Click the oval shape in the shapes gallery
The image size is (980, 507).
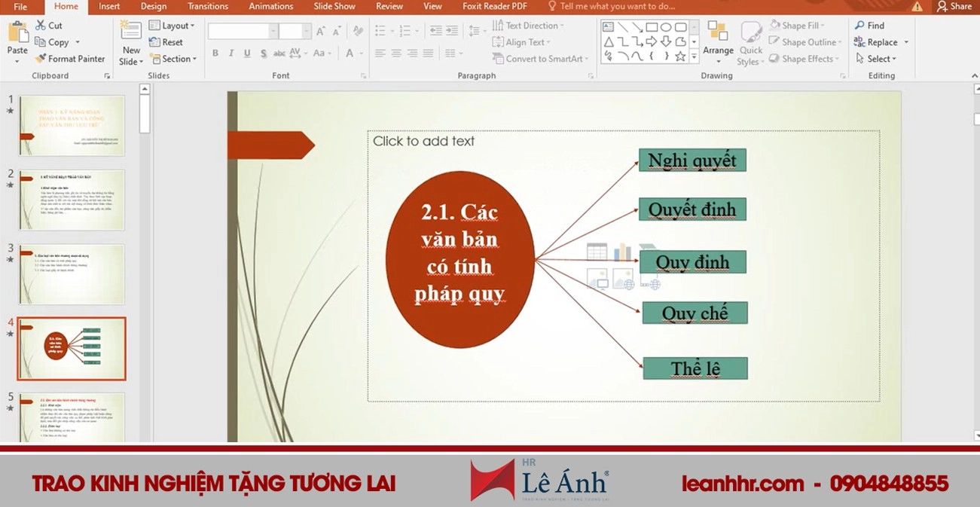666,26
